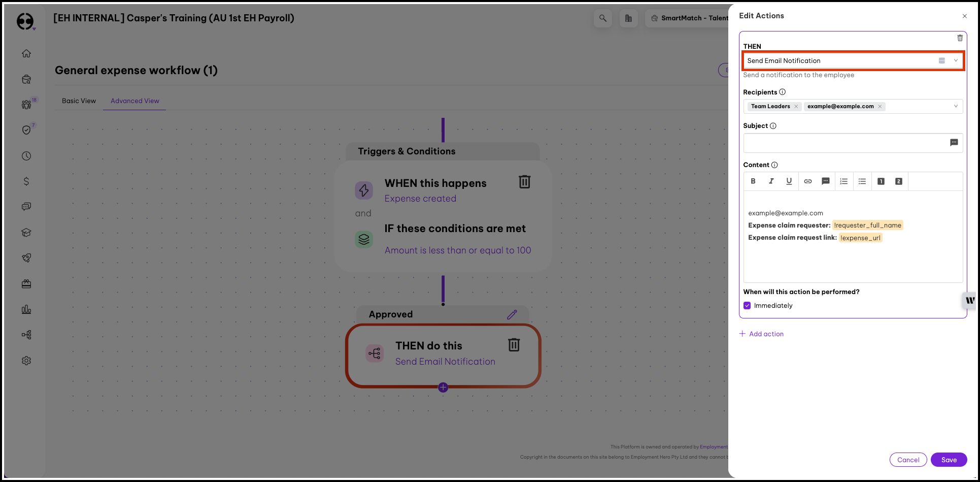Select the Advanced View tab
The width and height of the screenshot is (980, 482).
point(134,101)
